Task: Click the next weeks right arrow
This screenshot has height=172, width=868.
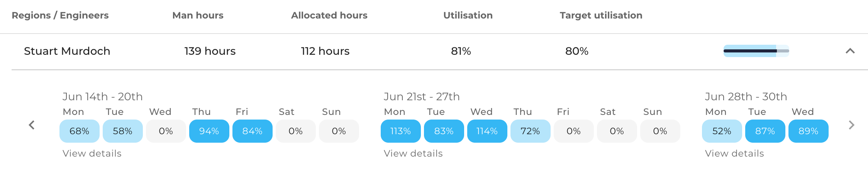Action: [851, 125]
